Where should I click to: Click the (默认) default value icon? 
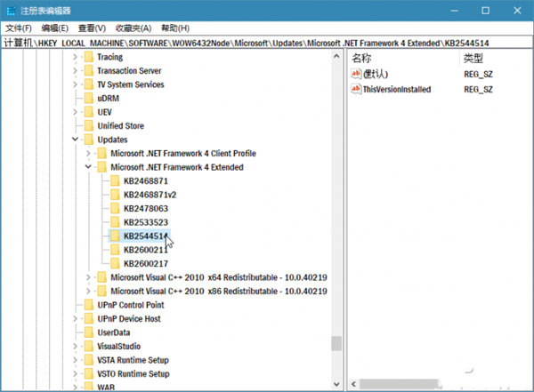pyautogui.click(x=356, y=74)
